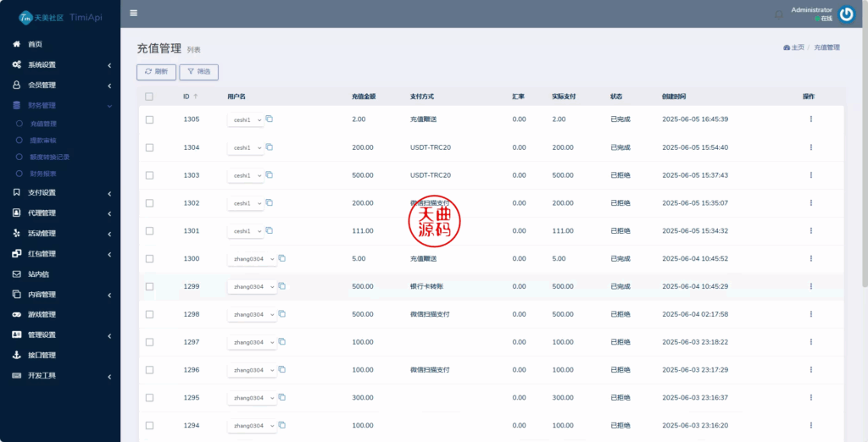Copy username icon in row 1298

coord(281,313)
